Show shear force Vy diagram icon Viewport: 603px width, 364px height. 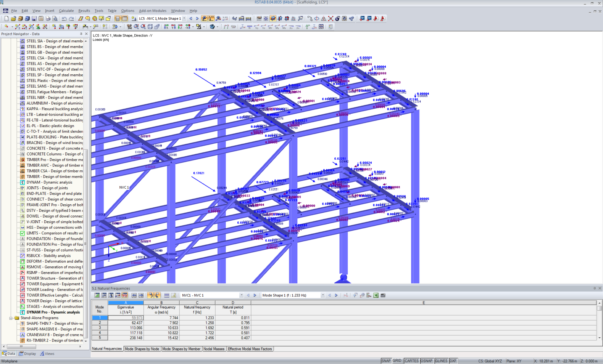tap(256, 27)
